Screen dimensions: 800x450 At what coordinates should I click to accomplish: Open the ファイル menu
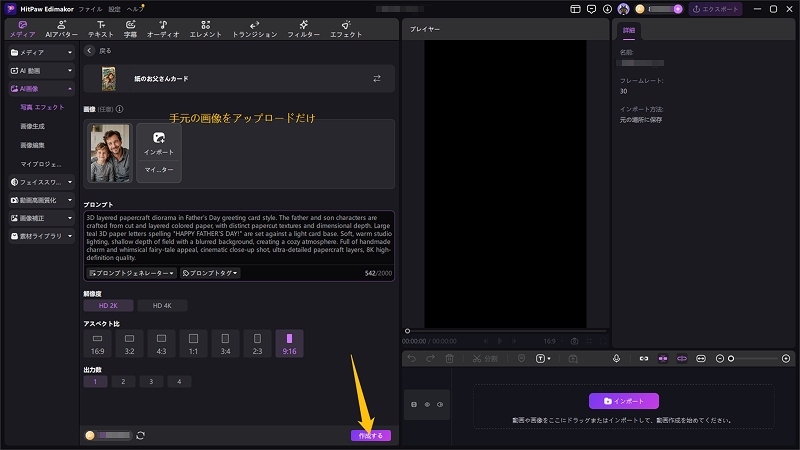point(90,9)
